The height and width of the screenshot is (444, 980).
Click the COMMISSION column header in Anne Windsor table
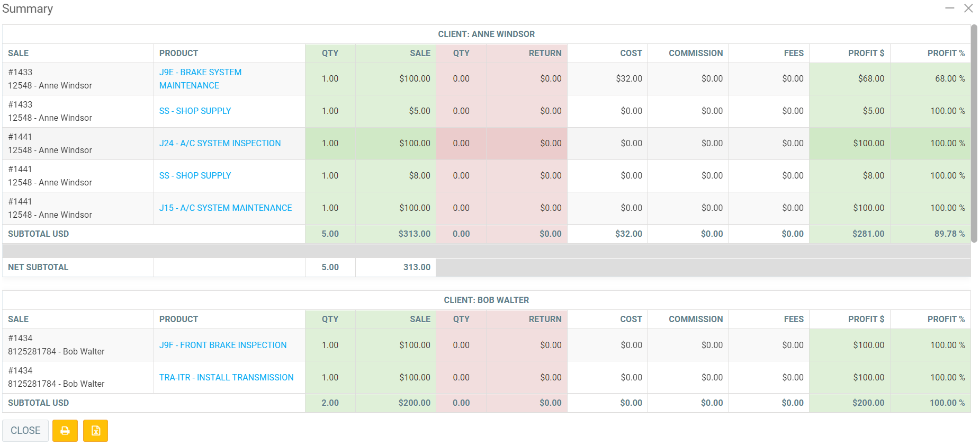pos(695,53)
